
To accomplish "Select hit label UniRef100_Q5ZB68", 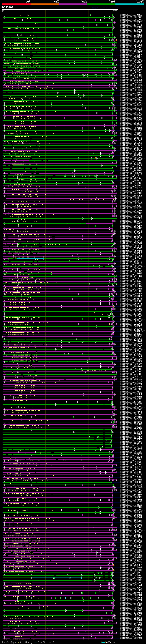I will [131, 178].
